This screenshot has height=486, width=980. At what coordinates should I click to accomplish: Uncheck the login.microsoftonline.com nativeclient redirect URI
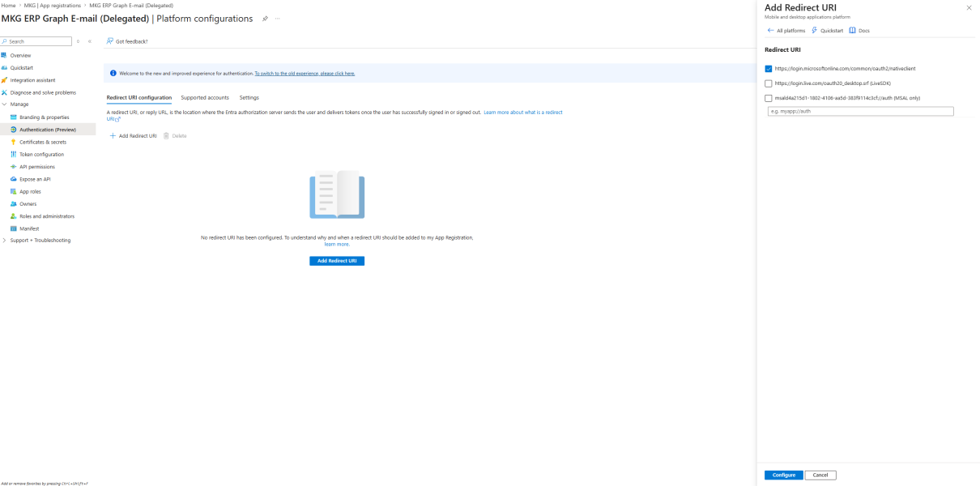click(769, 69)
